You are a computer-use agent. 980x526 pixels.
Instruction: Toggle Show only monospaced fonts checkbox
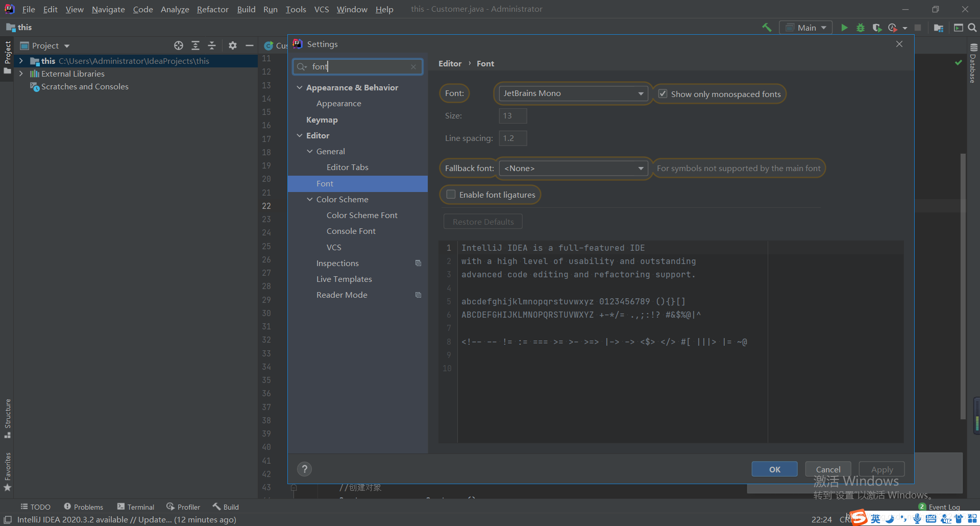click(663, 93)
